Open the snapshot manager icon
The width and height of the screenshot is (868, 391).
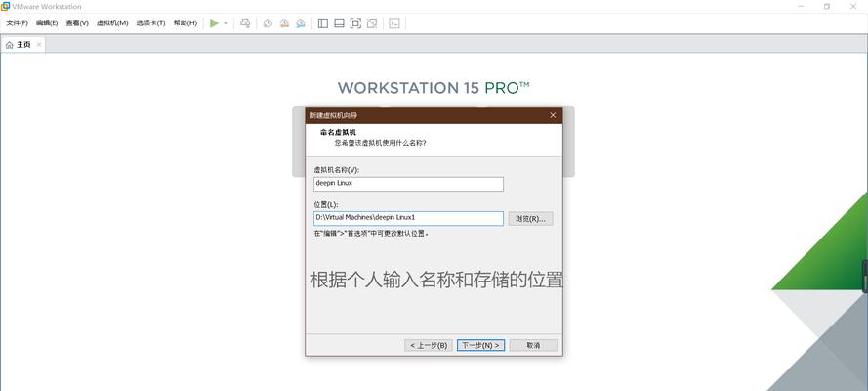point(301,23)
